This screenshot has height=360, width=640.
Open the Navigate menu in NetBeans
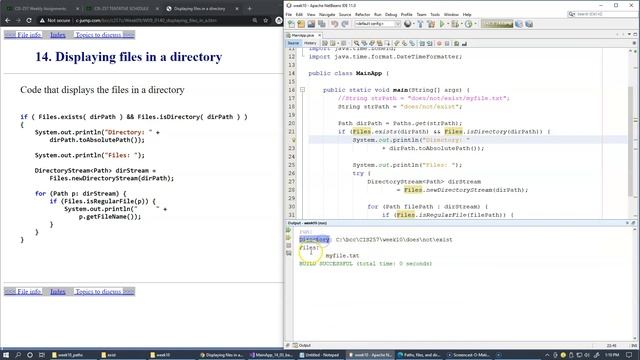pos(327,14)
